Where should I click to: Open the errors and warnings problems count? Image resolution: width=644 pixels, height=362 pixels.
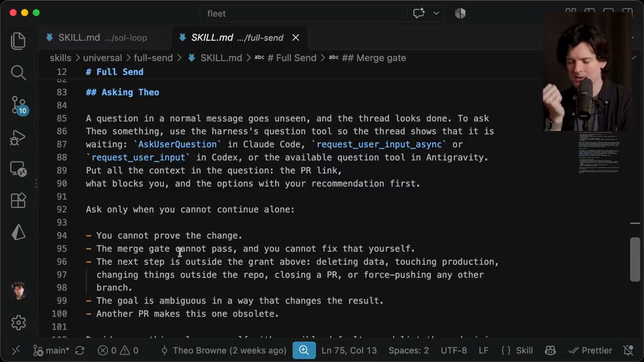click(x=118, y=350)
